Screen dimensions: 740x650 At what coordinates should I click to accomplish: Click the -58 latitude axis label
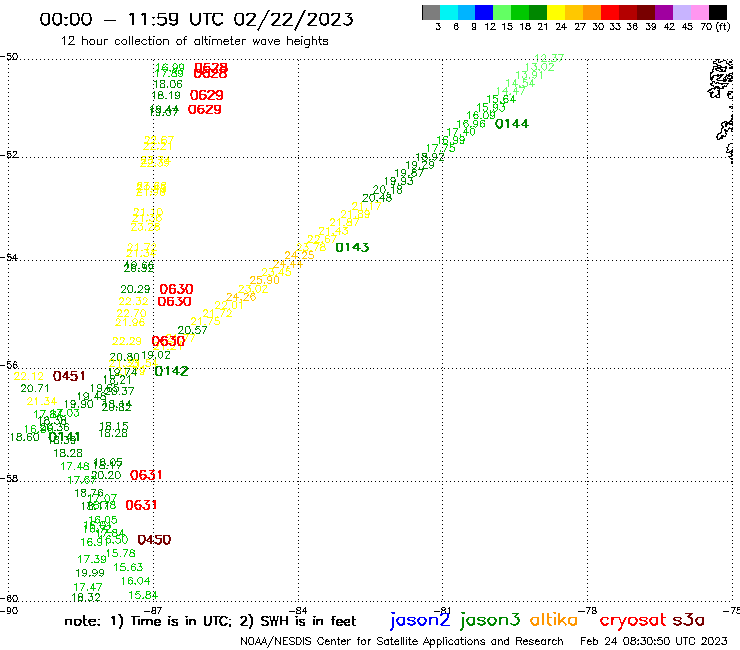pyautogui.click(x=9, y=478)
